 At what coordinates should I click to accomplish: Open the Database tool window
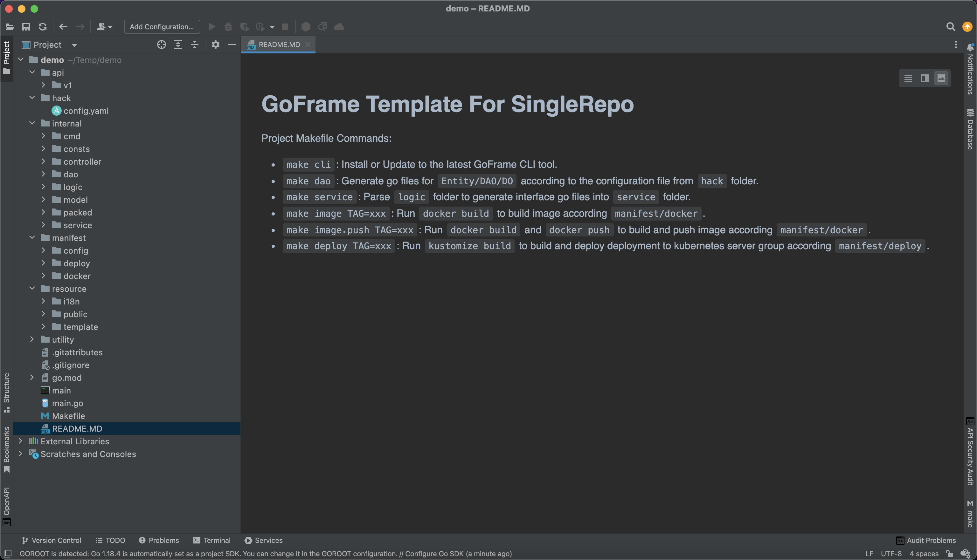click(x=970, y=127)
